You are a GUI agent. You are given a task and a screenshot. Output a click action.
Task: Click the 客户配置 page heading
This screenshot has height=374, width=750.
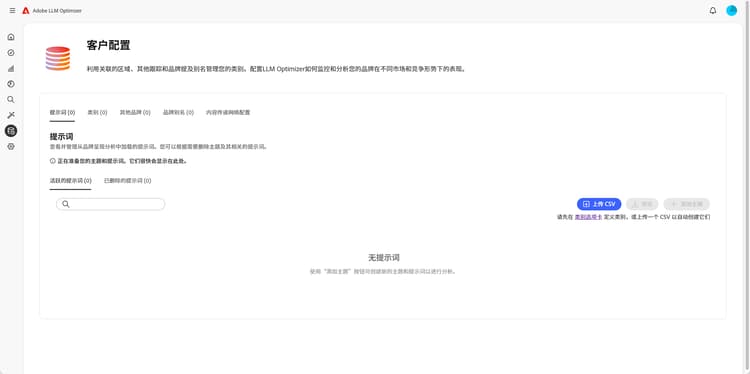108,45
